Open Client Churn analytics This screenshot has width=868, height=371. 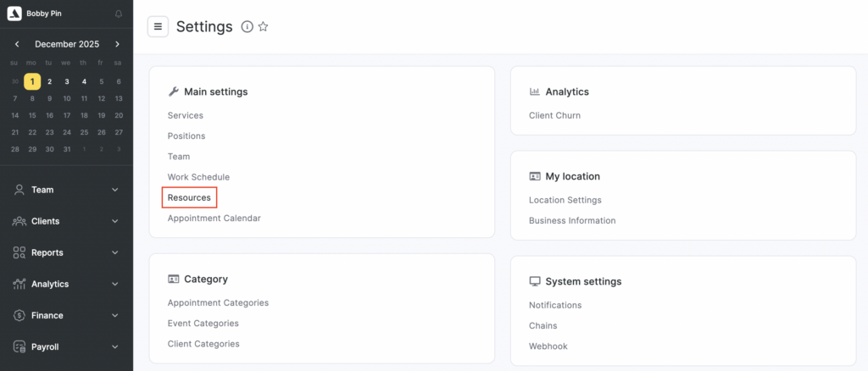(554, 115)
